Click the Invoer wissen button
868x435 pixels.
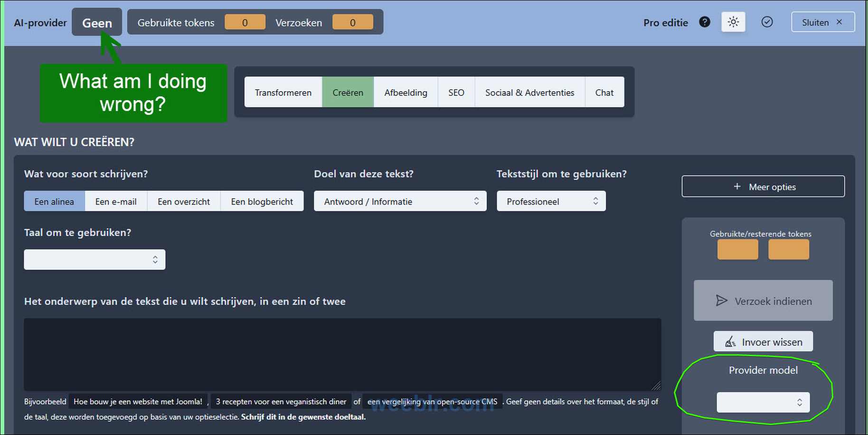pyautogui.click(x=763, y=342)
